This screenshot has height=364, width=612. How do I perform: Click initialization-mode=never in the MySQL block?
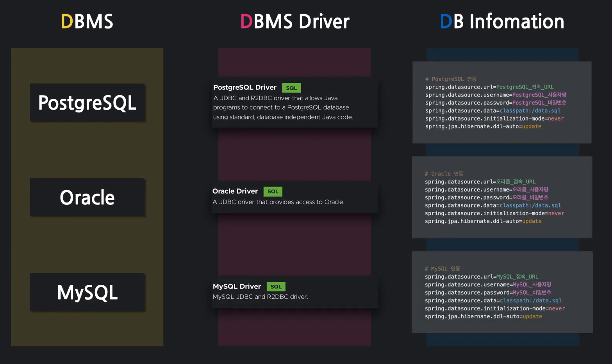tap(495, 309)
